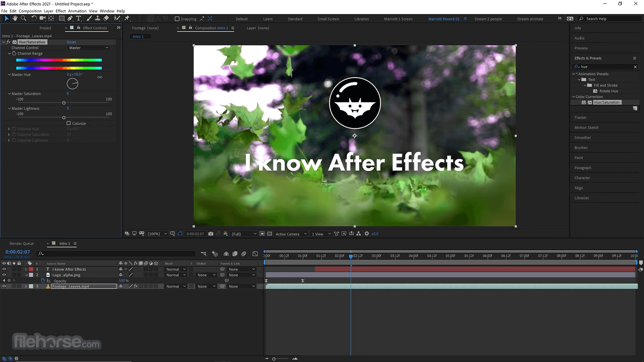Toggle effects switch on Footage_Leaves layer
The image size is (644, 362).
[136, 286]
